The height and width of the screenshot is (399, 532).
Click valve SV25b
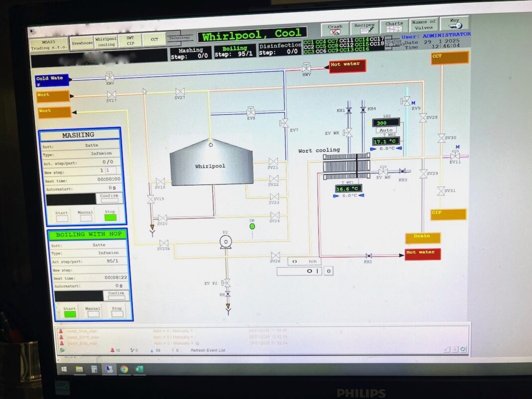click(164, 243)
